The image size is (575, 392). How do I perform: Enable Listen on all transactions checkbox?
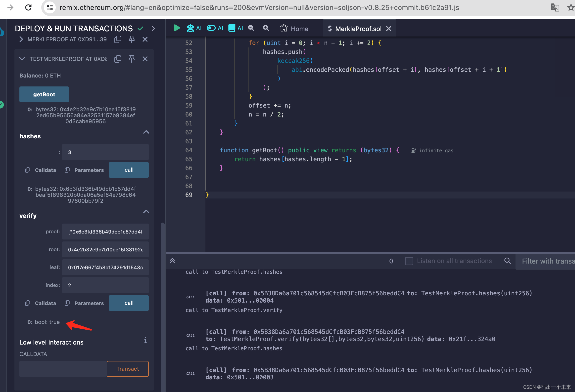click(409, 261)
